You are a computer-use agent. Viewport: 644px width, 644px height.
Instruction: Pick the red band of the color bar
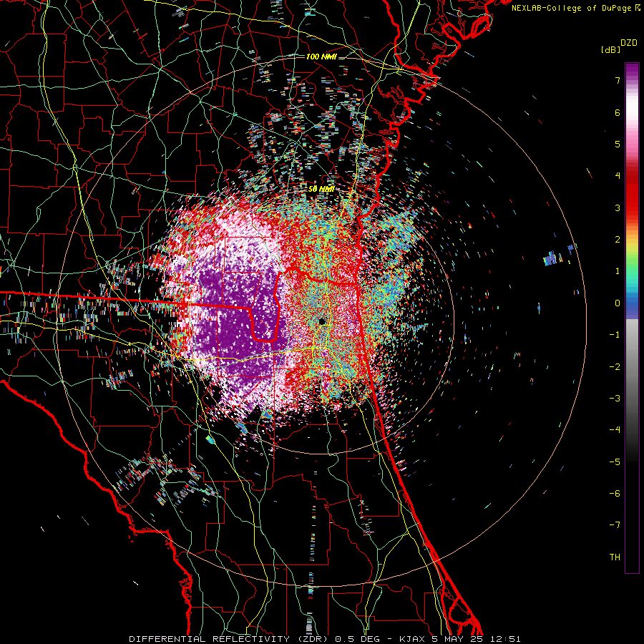point(632,197)
